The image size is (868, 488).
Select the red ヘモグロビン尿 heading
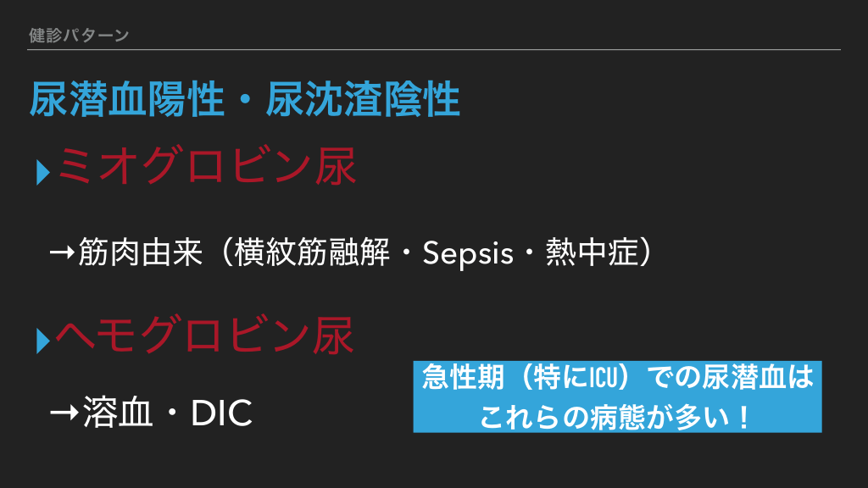[205, 336]
